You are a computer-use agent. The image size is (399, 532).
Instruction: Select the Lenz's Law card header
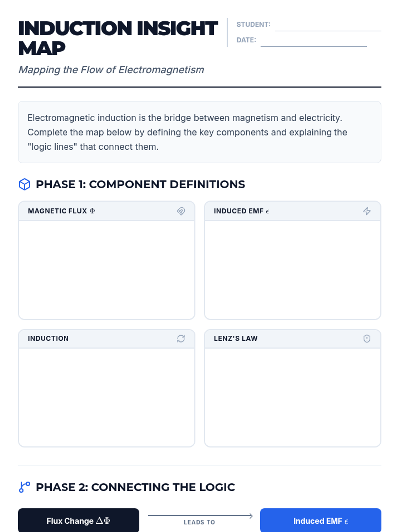[293, 338]
